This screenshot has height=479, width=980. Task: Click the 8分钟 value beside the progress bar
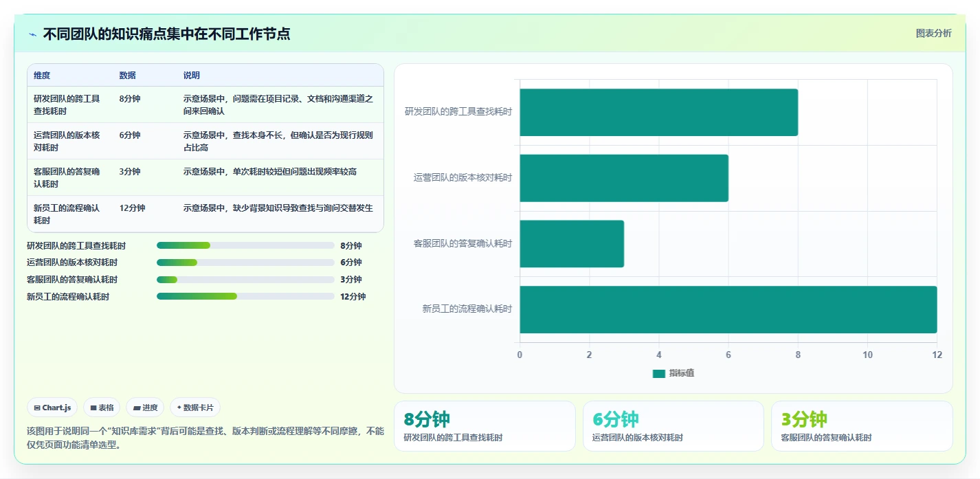[350, 246]
